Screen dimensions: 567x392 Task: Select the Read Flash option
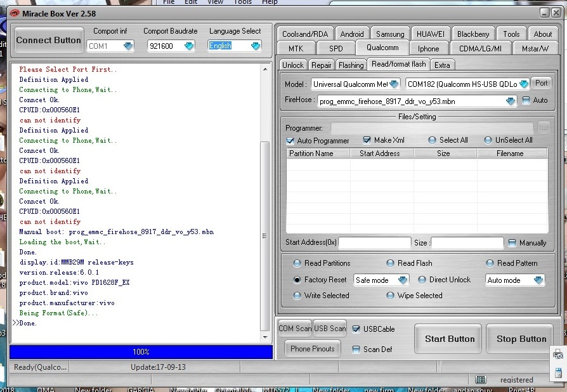(x=390, y=263)
